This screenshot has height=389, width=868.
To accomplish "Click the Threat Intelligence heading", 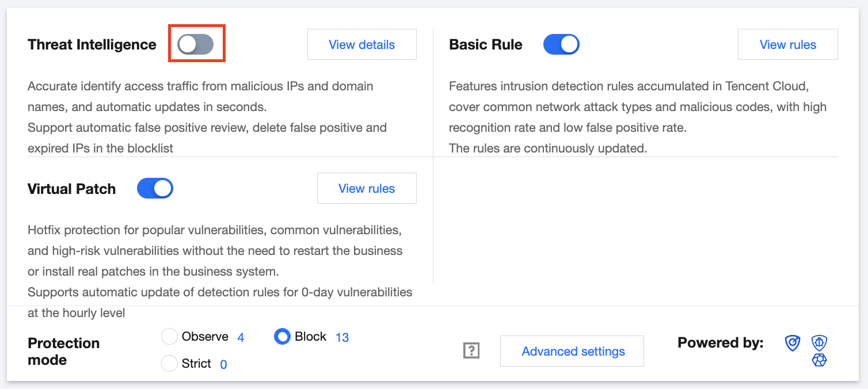I will pos(92,44).
